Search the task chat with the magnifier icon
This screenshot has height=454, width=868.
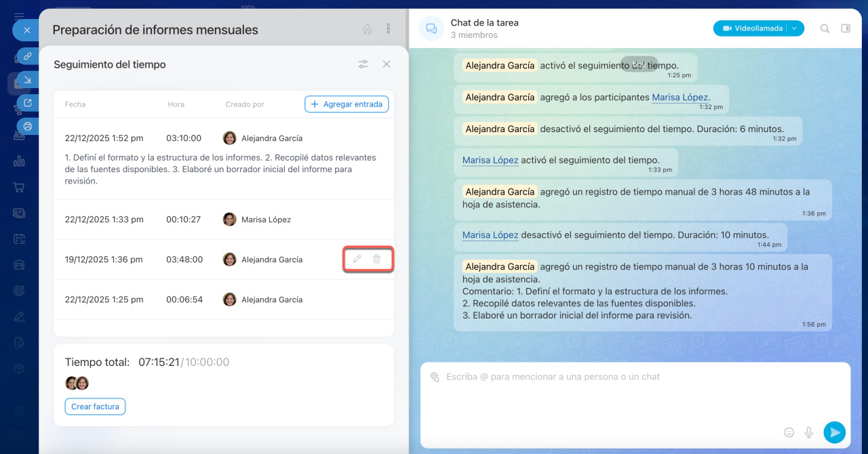tap(825, 28)
